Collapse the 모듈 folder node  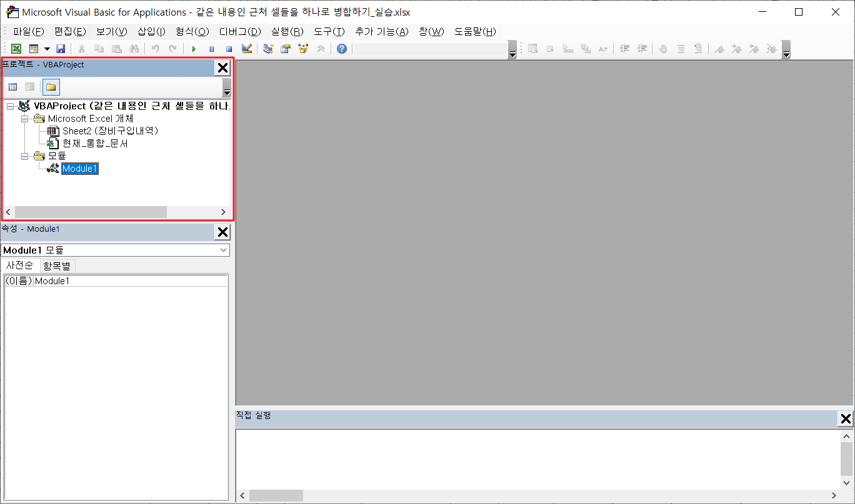(x=24, y=156)
